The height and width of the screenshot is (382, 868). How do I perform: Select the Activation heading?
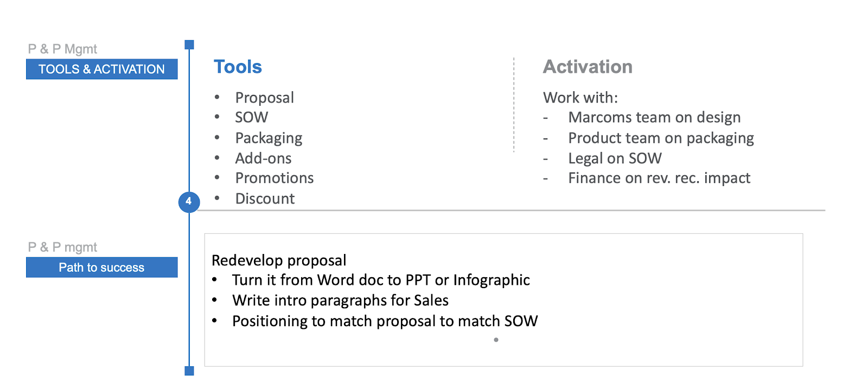(588, 67)
